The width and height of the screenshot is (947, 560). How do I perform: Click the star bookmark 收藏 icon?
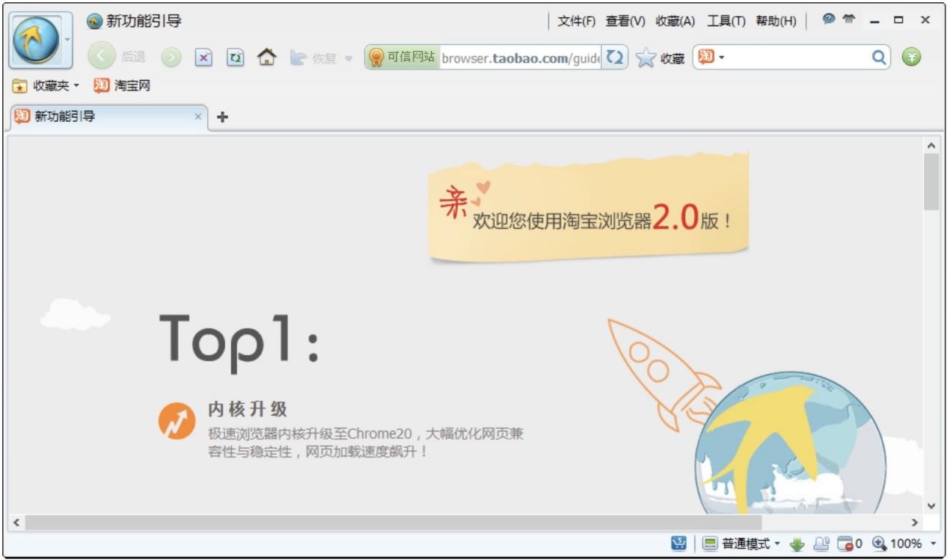point(646,58)
